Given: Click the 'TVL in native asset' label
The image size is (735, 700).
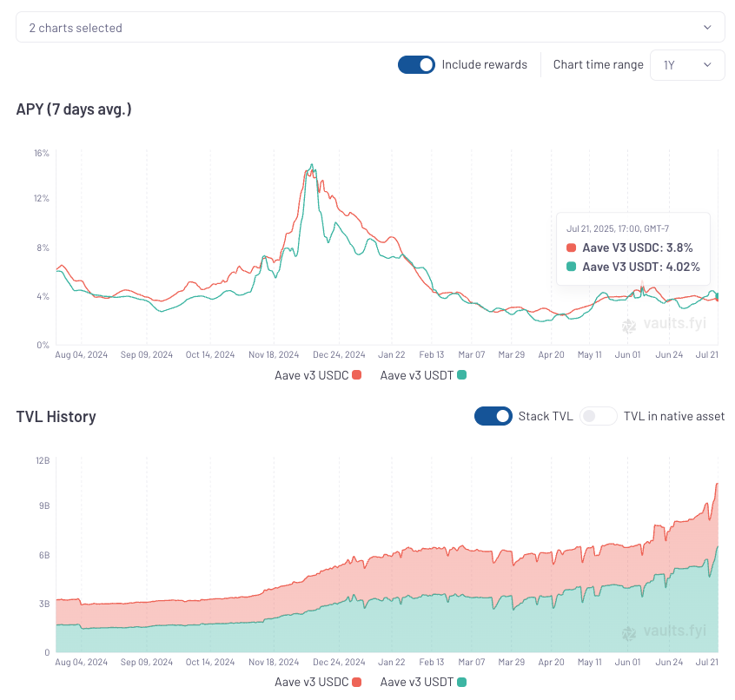Looking at the screenshot, I should [674, 416].
